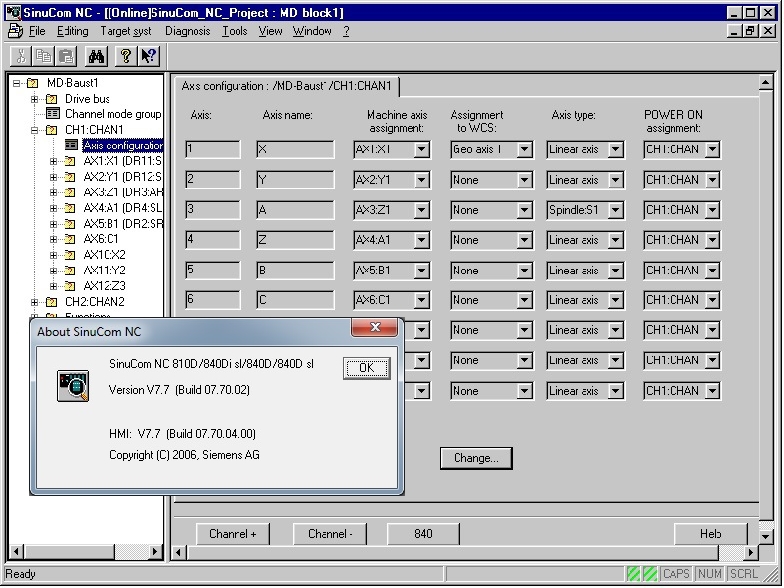Click the MD-Baust1 root folder icon
784x588 pixels.
click(x=33, y=83)
